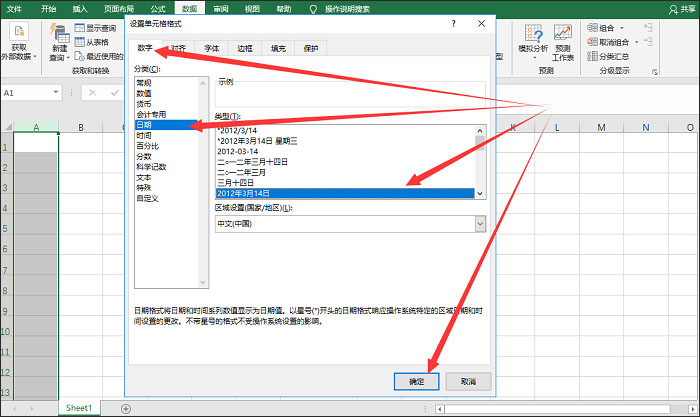Select the 边框 tab in dialog
700x417 pixels.
245,48
